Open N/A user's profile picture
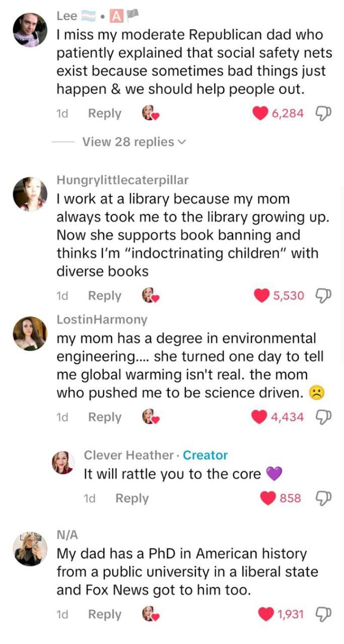This screenshot has height=644, width=344. 30,549
